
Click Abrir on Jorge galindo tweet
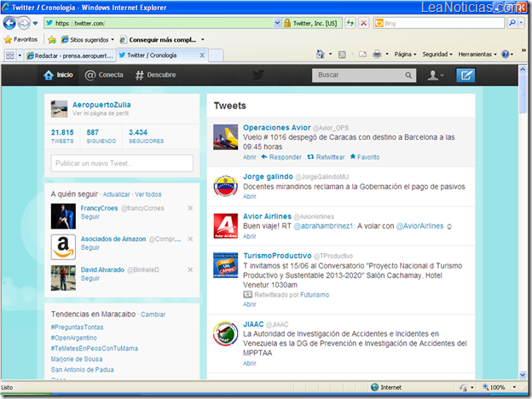pyautogui.click(x=249, y=196)
